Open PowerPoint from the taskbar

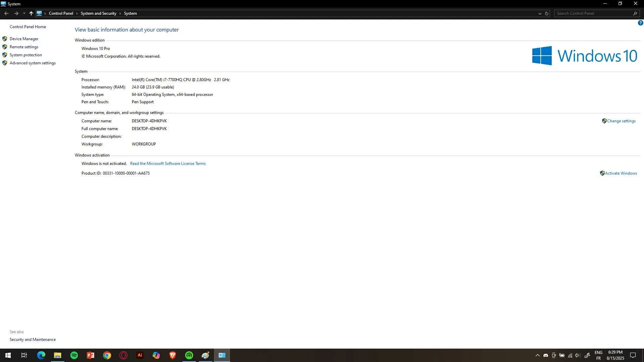tap(90, 355)
